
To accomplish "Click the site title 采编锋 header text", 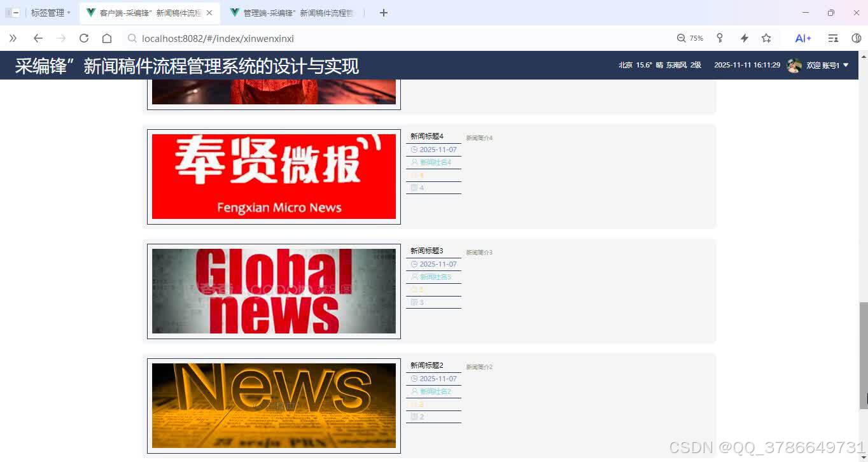I will (x=187, y=66).
